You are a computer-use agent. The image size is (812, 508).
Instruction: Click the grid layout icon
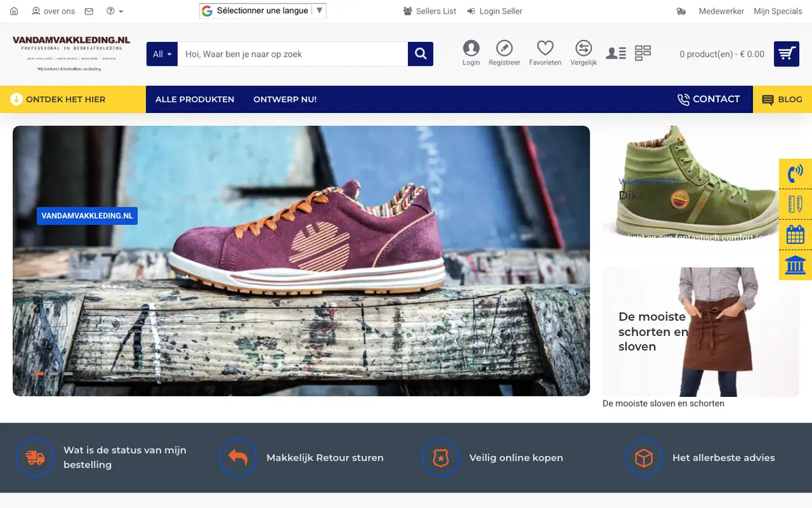(643, 54)
